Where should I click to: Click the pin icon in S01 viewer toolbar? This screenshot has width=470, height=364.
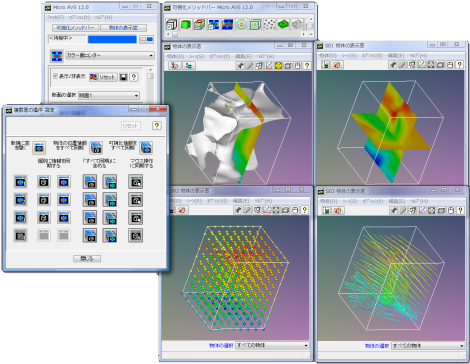(393, 65)
